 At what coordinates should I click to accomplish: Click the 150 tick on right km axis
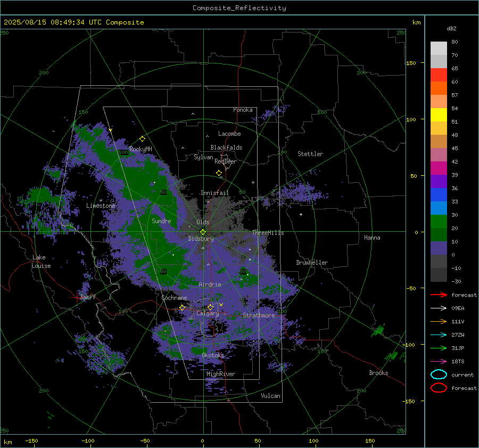[x=411, y=63]
